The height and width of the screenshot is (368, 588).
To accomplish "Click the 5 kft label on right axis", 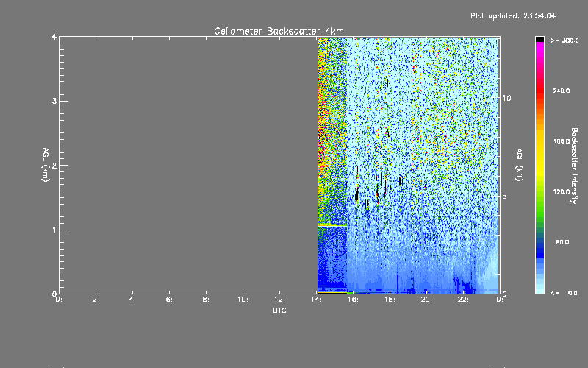I will point(505,197).
